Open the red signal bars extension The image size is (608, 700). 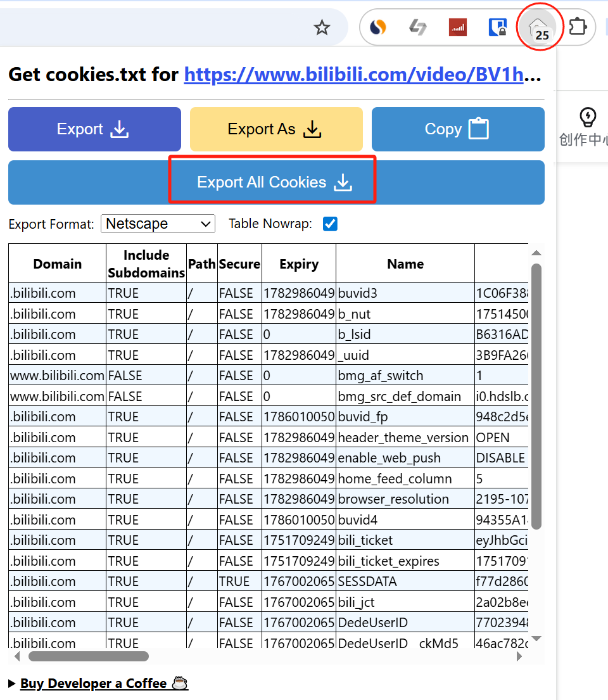(x=457, y=27)
